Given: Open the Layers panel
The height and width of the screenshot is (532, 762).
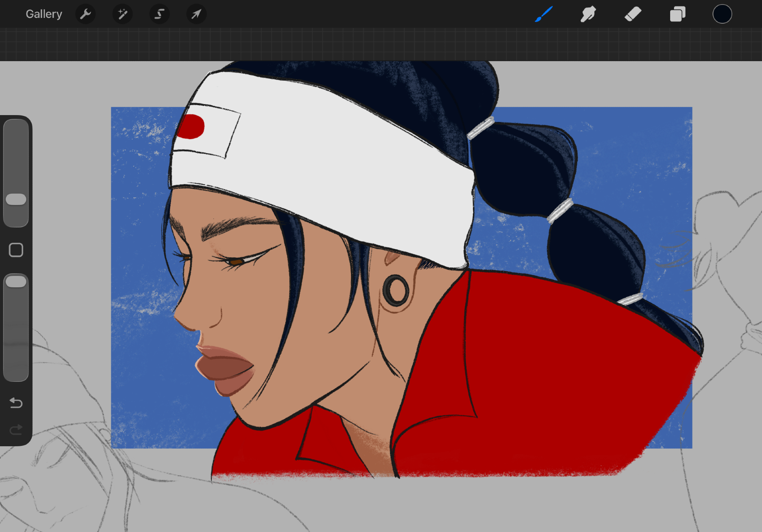Looking at the screenshot, I should click(x=677, y=14).
